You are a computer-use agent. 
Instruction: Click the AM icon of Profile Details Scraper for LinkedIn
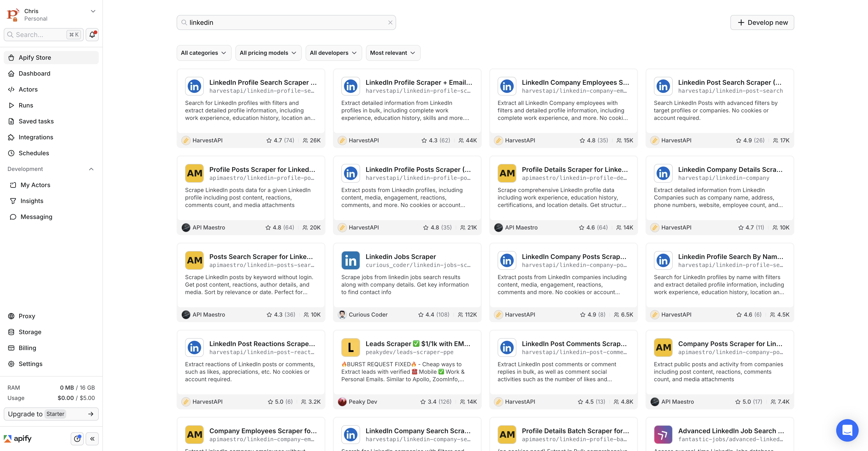point(507,173)
